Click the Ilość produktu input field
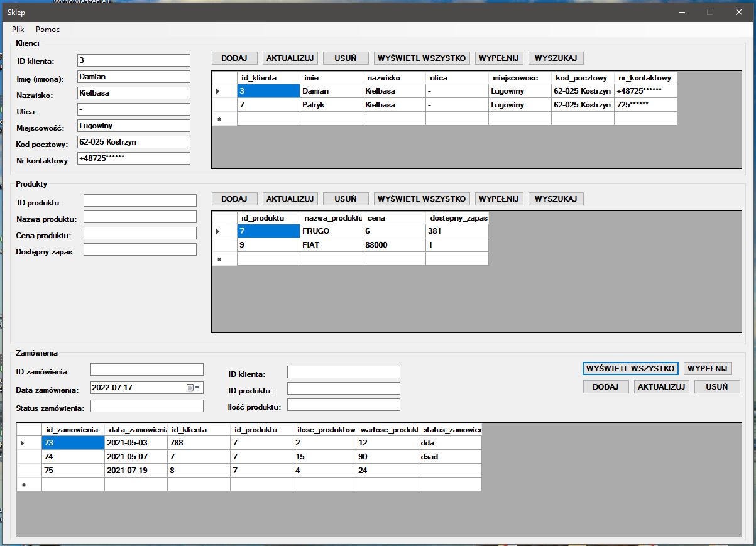Screen dimensions: 756x546 pyautogui.click(x=343, y=405)
